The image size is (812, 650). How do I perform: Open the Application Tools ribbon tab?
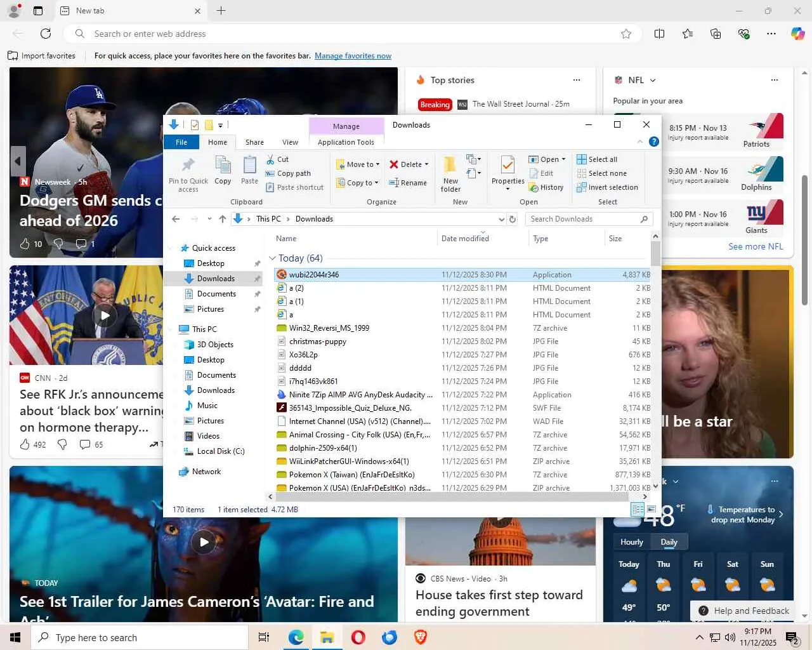click(x=346, y=142)
